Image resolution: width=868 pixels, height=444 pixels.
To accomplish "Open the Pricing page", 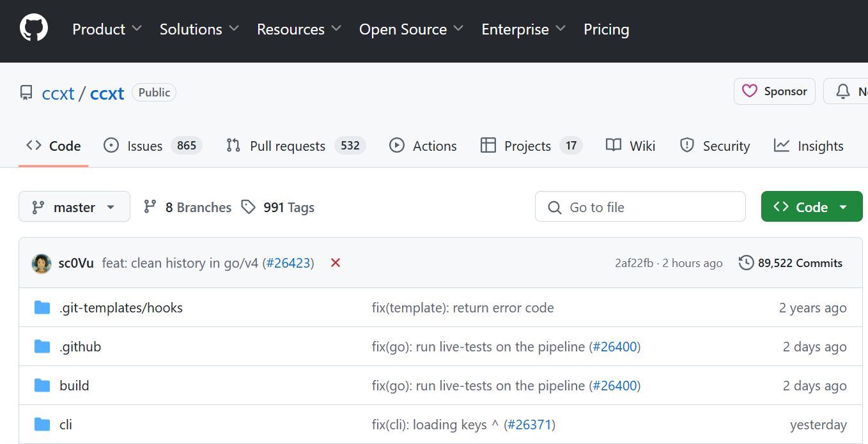I will pos(606,29).
